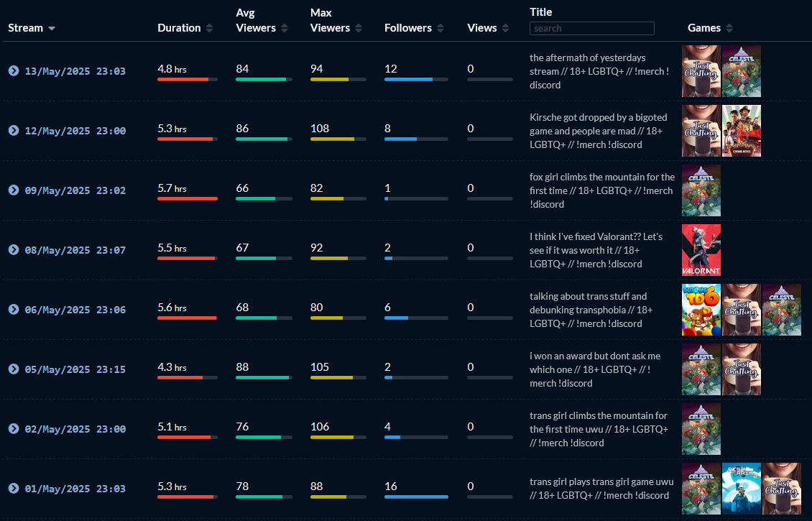The image size is (812, 521).
Task: Open Crime Boss cover in 12/May row
Action: 742,131
